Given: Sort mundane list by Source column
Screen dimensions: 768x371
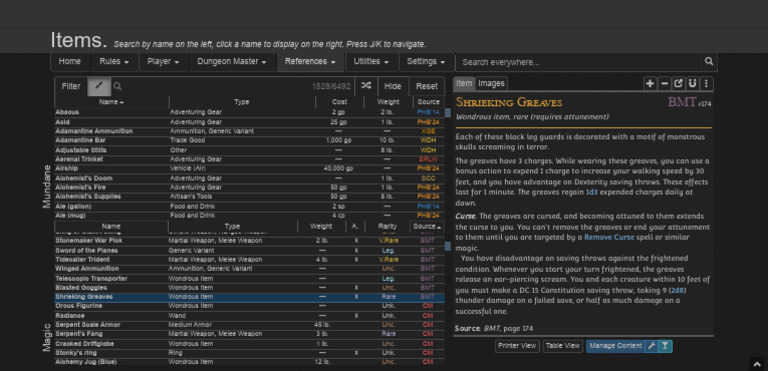Looking at the screenshot, I should [429, 102].
